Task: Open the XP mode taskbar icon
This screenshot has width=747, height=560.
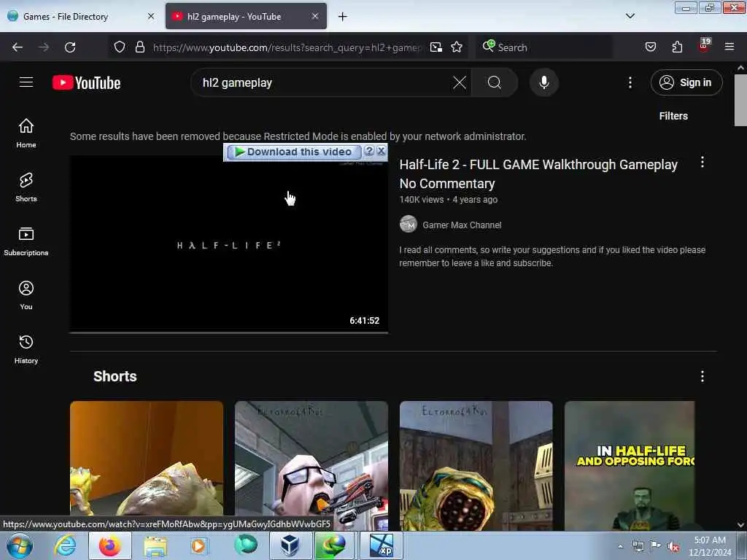Action: coord(382,545)
